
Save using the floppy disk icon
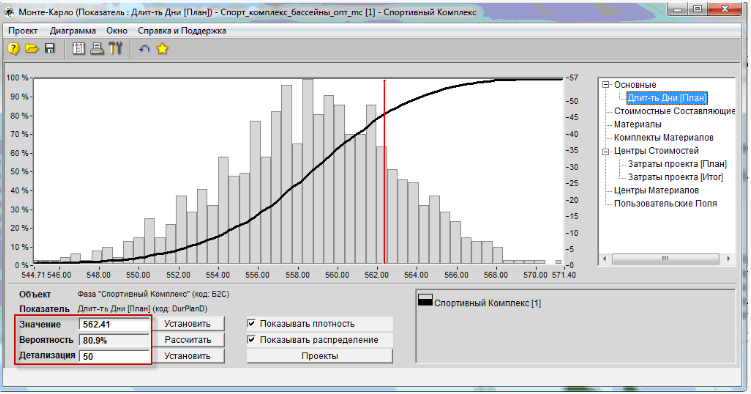(x=50, y=49)
